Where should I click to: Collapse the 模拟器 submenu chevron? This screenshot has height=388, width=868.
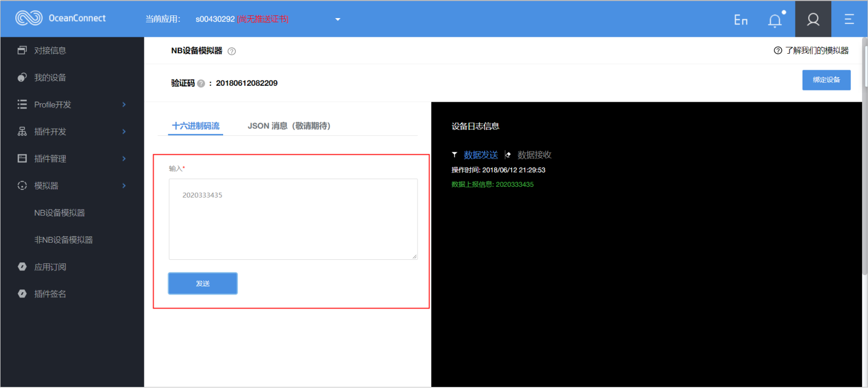pos(124,185)
